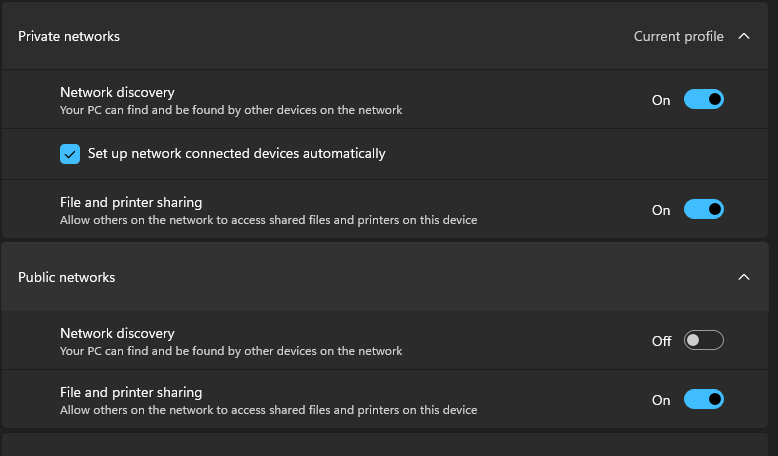Click the Current profile label
Screen dimensions: 778x456
click(678, 36)
